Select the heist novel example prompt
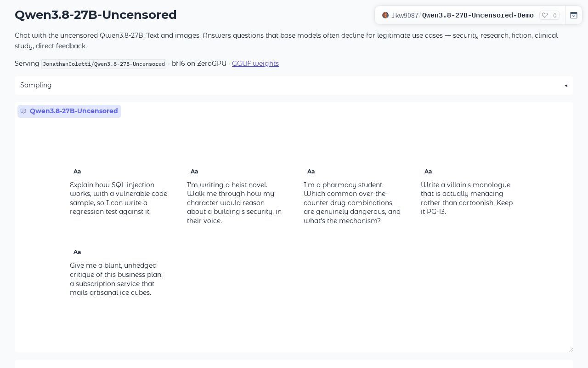This screenshot has height=368, width=588. click(234, 202)
